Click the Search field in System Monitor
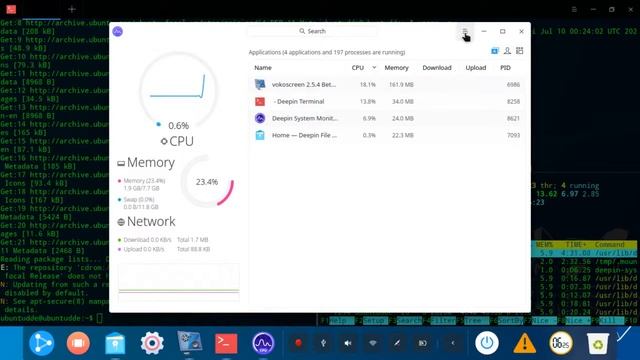 pos(312,31)
